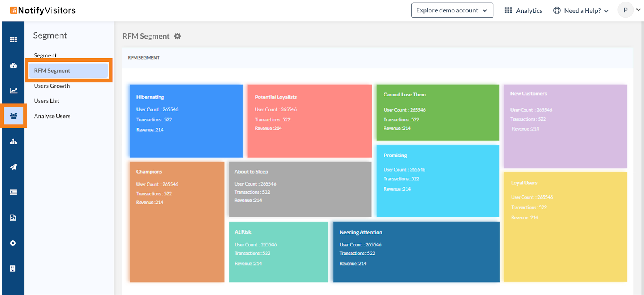
Task: Expand the profile menu chevron
Action: (x=638, y=10)
